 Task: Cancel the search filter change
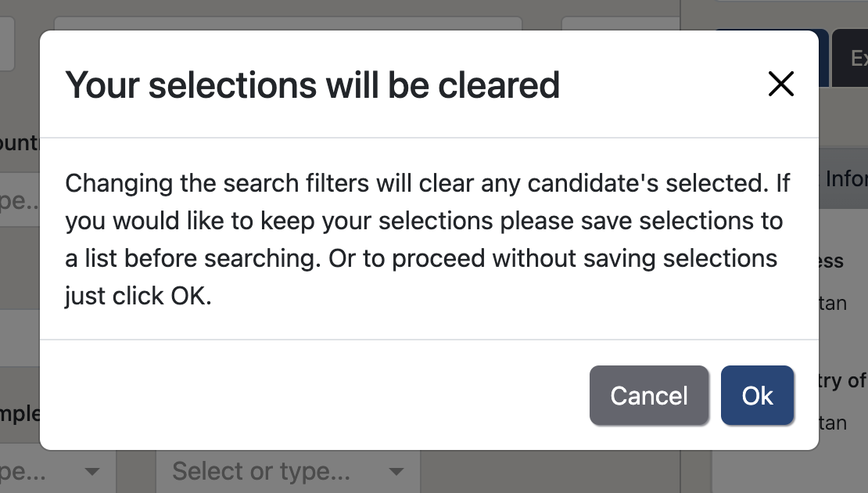point(649,395)
